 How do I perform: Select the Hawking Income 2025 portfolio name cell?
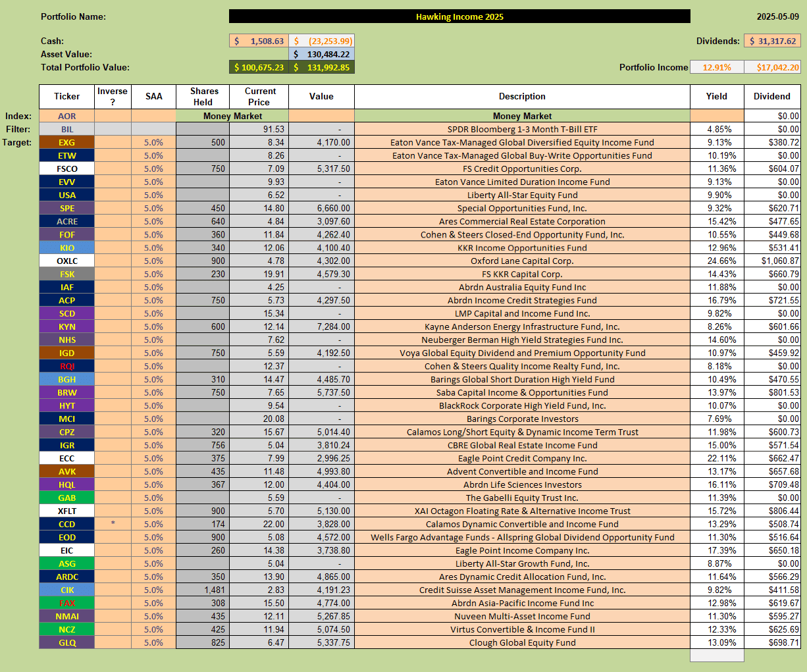pos(459,16)
